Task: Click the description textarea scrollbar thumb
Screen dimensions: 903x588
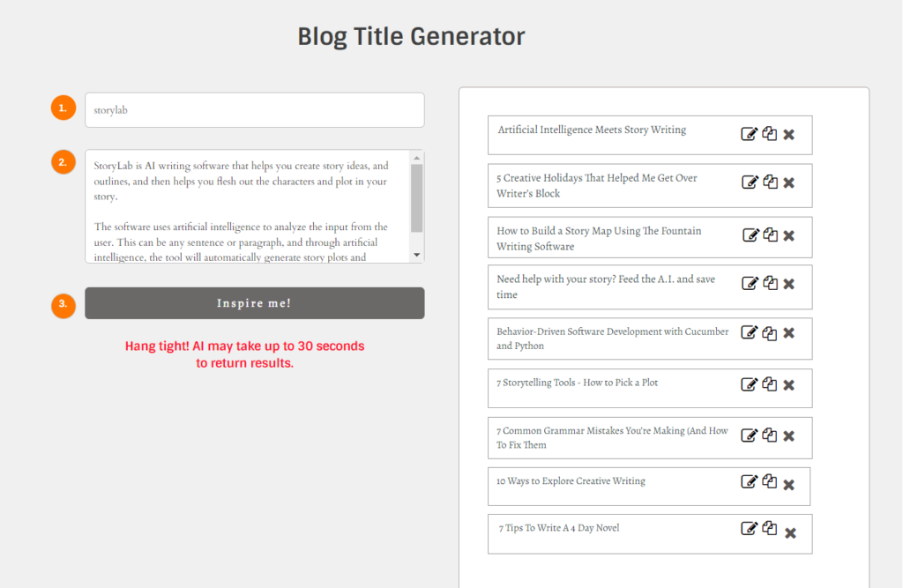Action: click(x=417, y=198)
